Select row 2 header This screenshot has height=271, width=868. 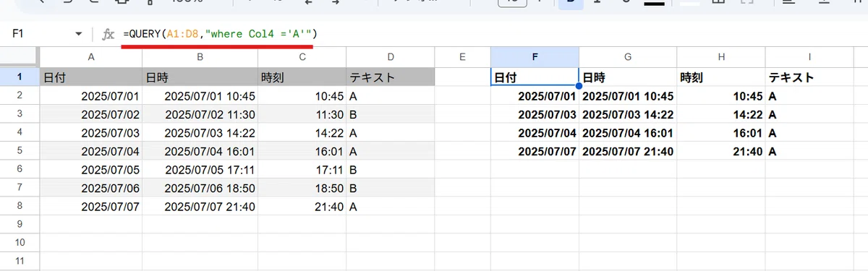20,95
